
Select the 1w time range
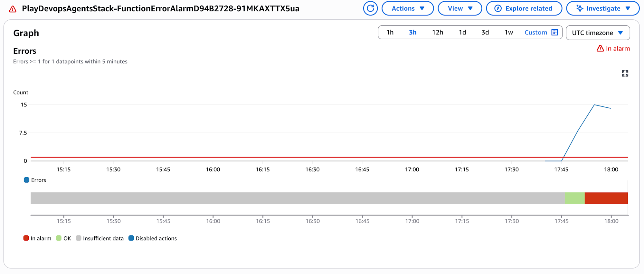point(508,32)
